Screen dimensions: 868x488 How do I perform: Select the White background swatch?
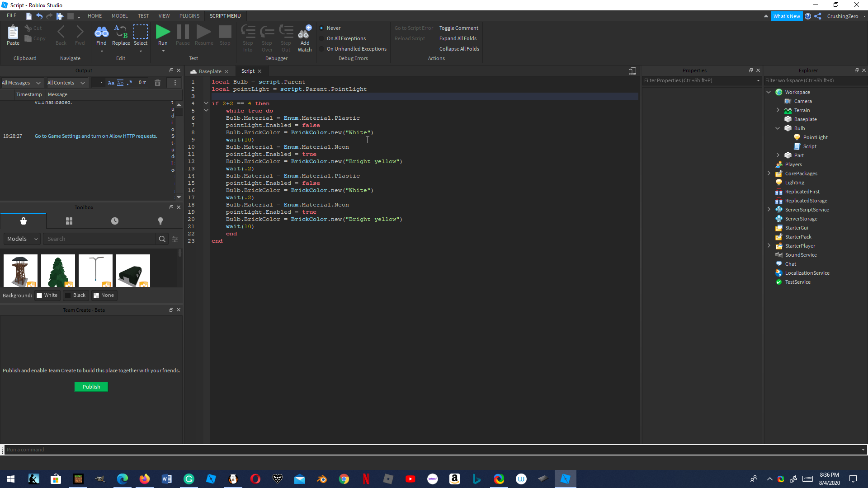(47, 296)
